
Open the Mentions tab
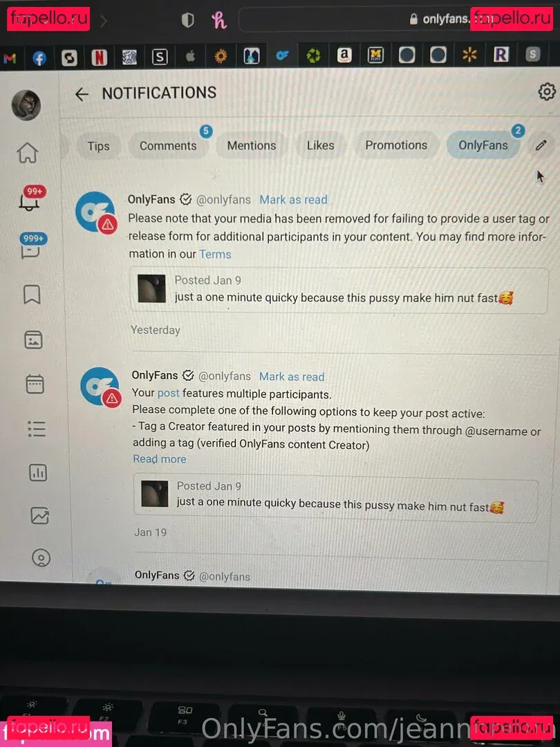click(x=252, y=146)
